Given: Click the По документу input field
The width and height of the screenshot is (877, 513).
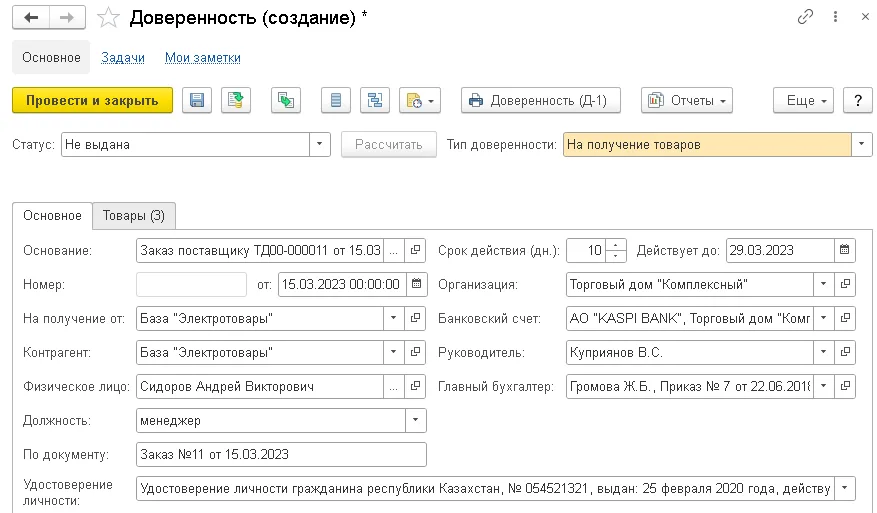Looking at the screenshot, I should tap(281, 454).
